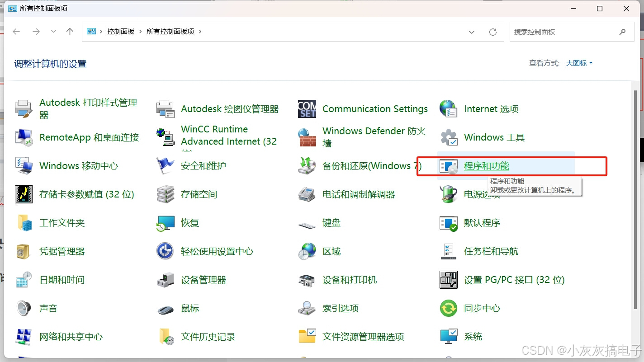Click the 键盘 keyboard icon
Screen dimensions: 644x362
pyautogui.click(x=307, y=224)
